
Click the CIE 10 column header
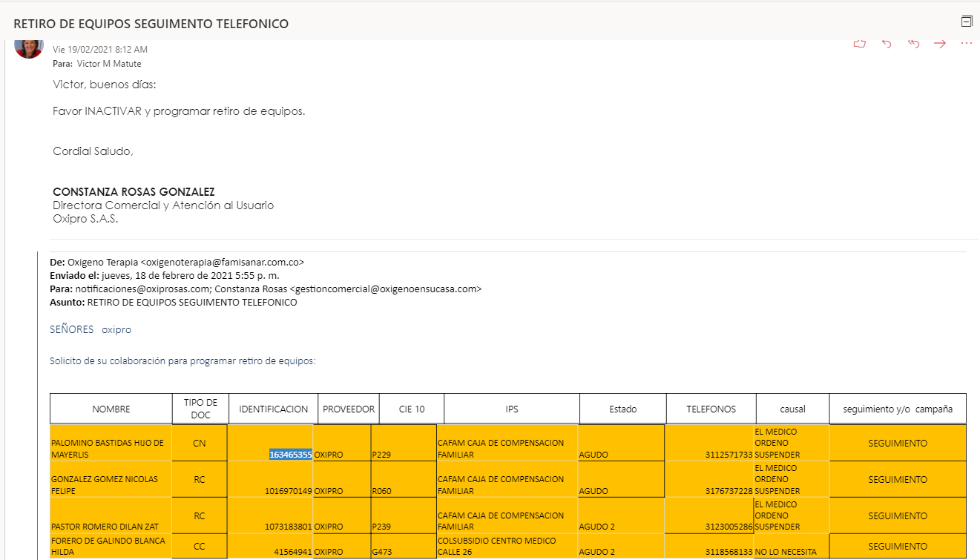[412, 409]
